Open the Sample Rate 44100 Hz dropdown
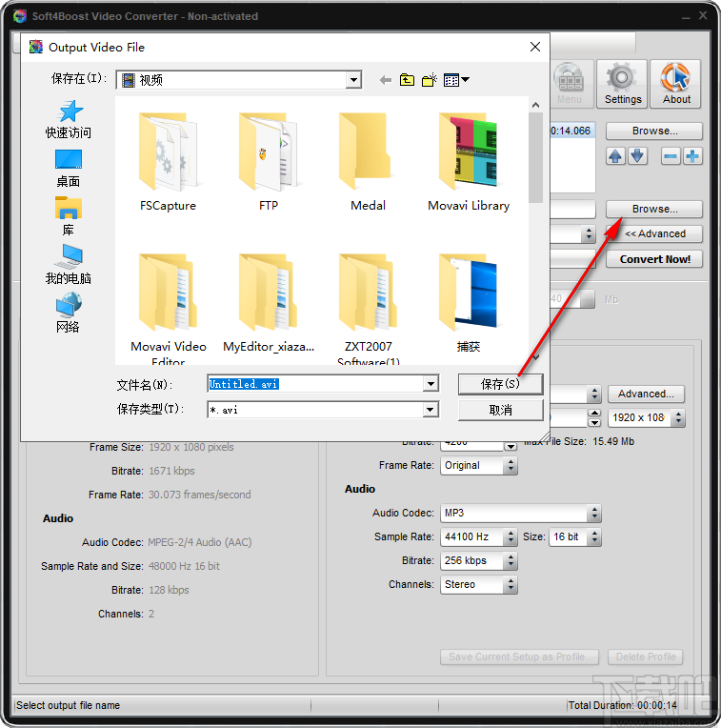The width and height of the screenshot is (721, 728). pos(510,536)
